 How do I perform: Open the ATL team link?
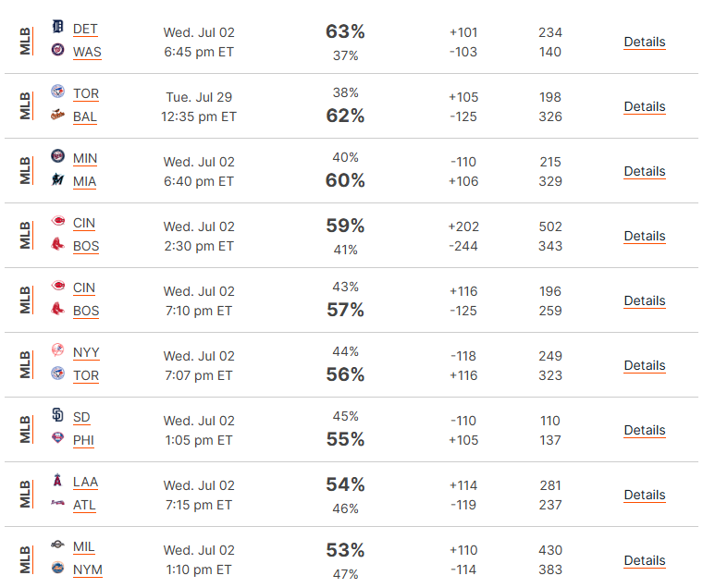pyautogui.click(x=84, y=506)
